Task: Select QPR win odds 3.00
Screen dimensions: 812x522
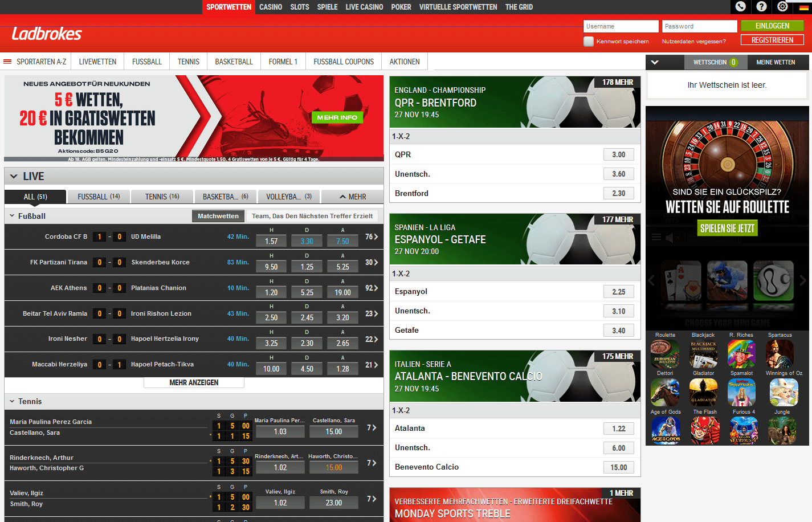Action: point(619,154)
